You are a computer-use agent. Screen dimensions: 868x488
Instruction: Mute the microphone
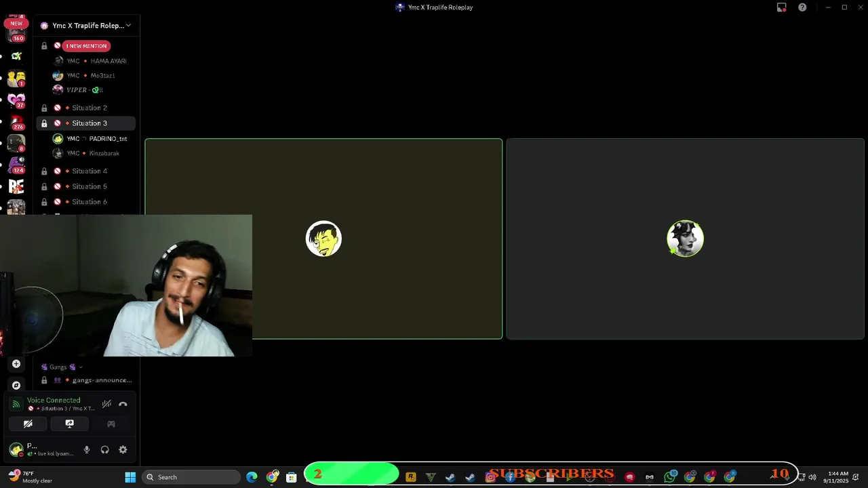(x=87, y=449)
